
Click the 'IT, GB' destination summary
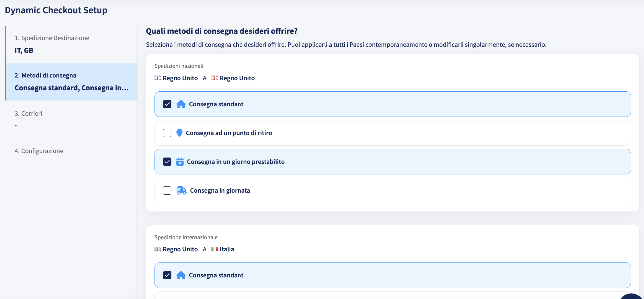(24, 50)
